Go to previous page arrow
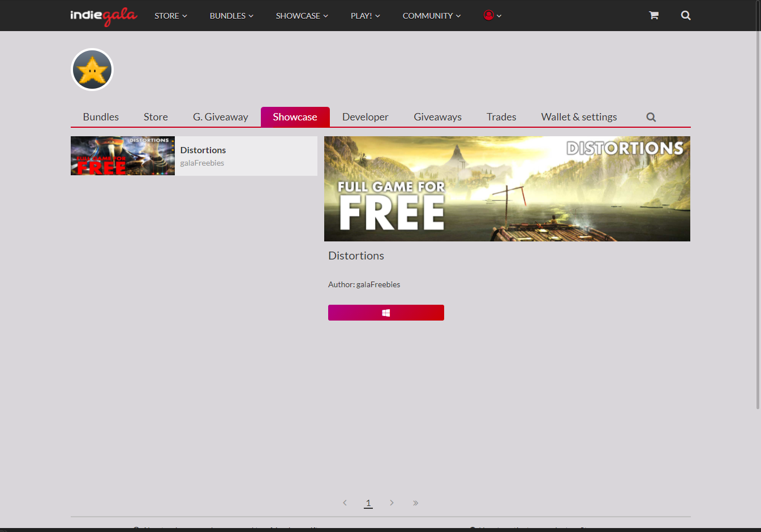Viewport: 761px width, 532px height. tap(345, 503)
